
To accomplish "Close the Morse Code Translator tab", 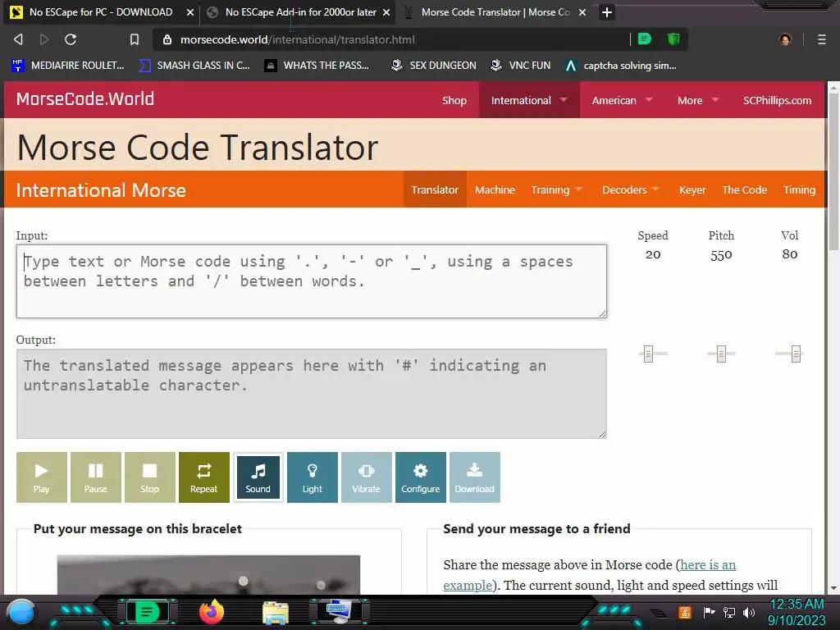I will (582, 11).
